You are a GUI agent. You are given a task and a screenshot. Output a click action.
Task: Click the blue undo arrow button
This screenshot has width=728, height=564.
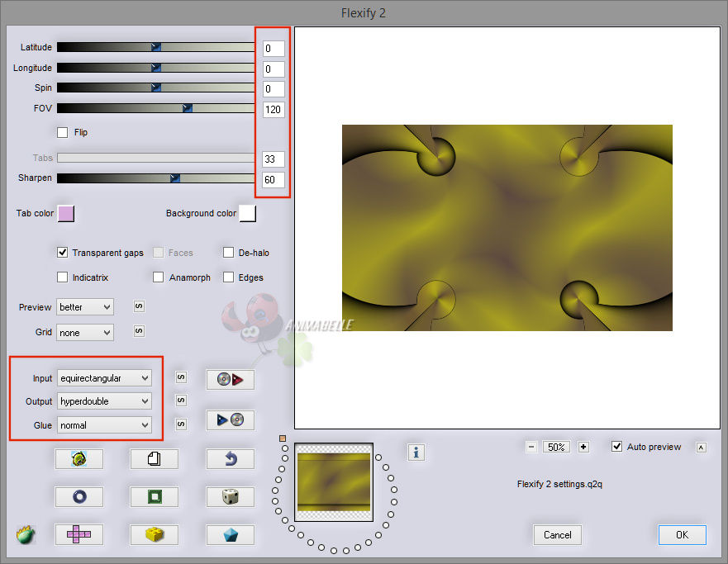click(231, 459)
